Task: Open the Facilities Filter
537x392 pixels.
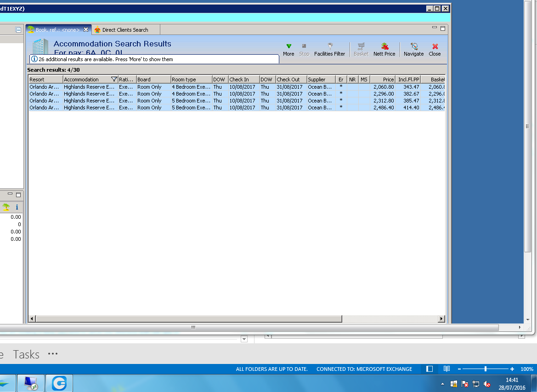Action: click(x=329, y=50)
